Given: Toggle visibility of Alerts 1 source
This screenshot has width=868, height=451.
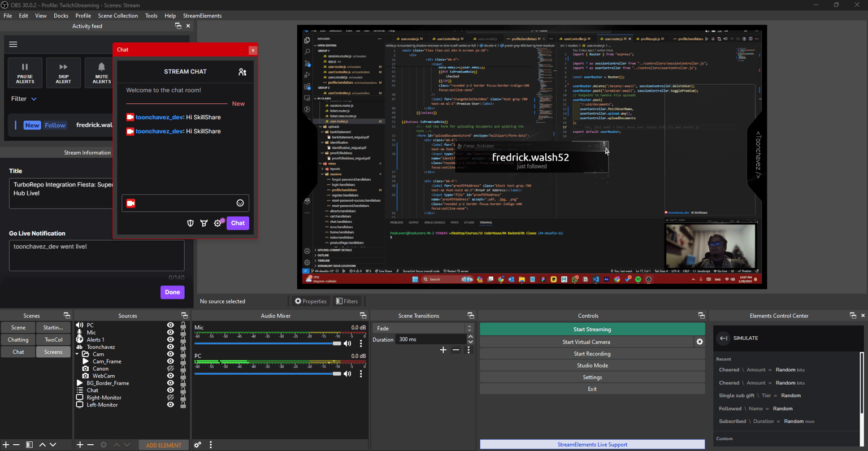Looking at the screenshot, I should click(170, 340).
